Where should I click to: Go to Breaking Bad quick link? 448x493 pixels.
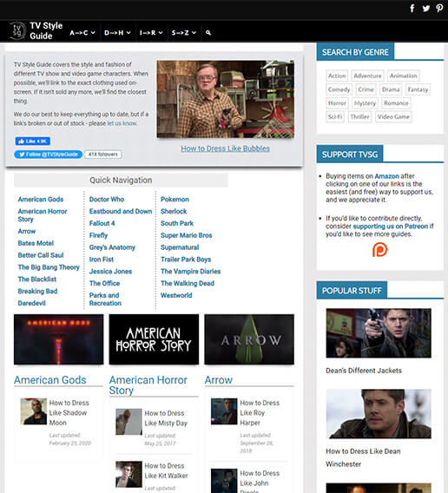point(37,292)
